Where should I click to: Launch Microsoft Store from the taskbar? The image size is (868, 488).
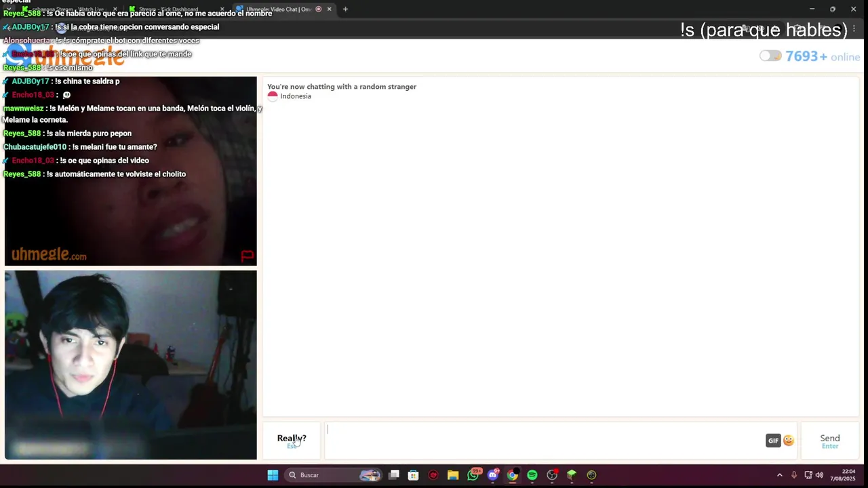click(413, 475)
